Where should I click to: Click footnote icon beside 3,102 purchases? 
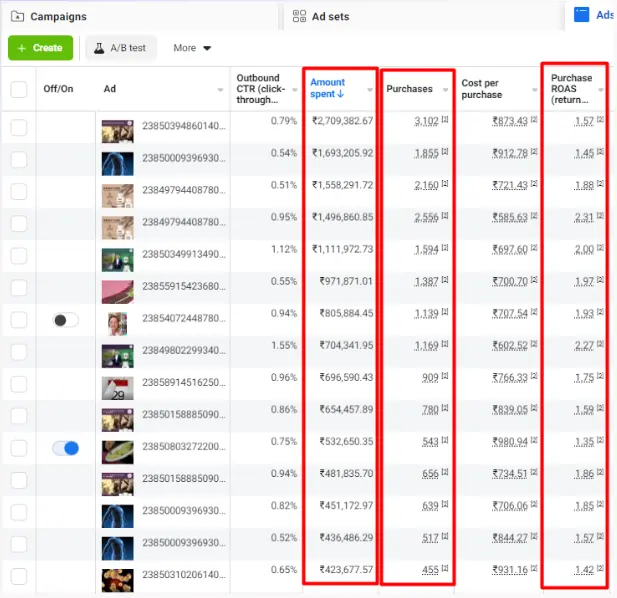[444, 121]
